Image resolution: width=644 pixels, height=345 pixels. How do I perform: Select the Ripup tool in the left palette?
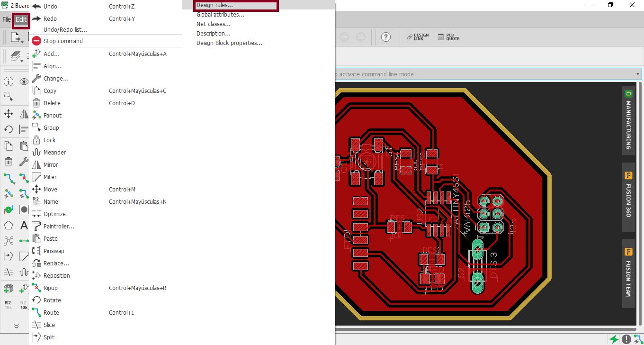click(x=24, y=178)
